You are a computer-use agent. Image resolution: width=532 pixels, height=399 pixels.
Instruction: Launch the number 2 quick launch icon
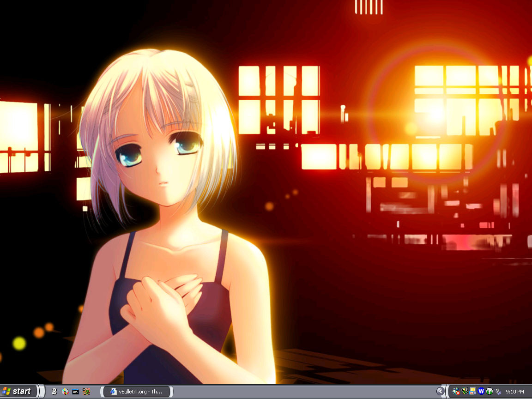[54, 392]
